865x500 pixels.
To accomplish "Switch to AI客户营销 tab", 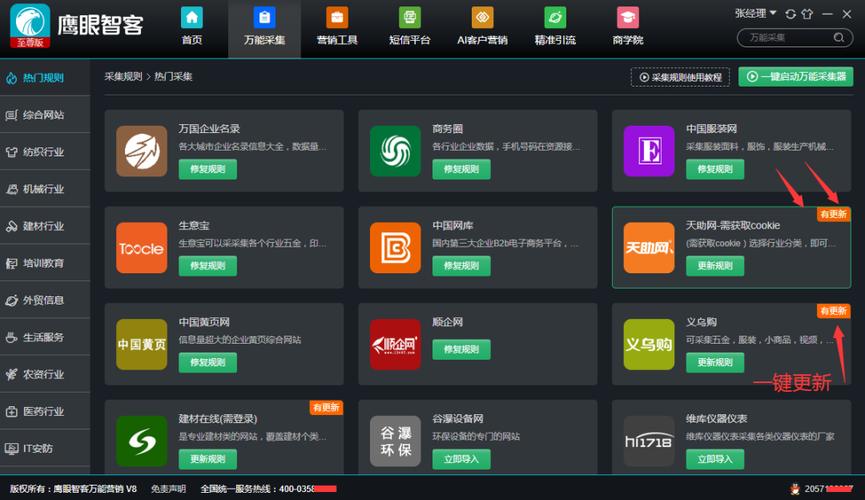I will (x=482, y=26).
